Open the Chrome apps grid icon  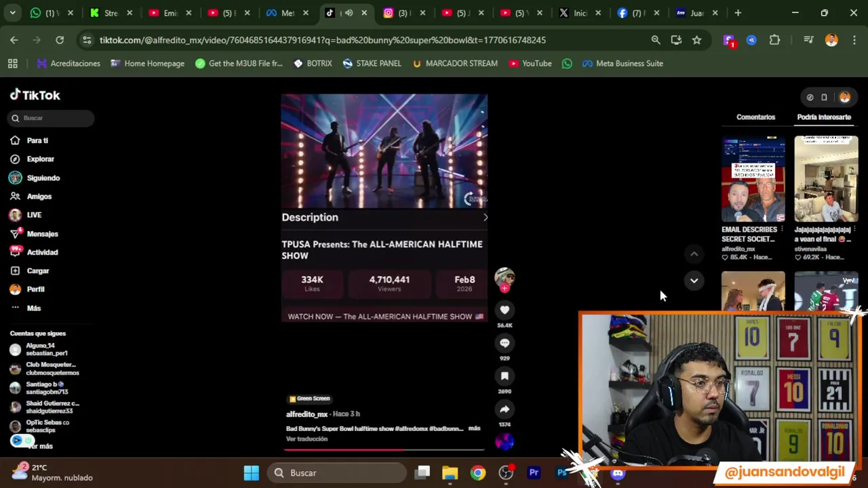(x=12, y=63)
